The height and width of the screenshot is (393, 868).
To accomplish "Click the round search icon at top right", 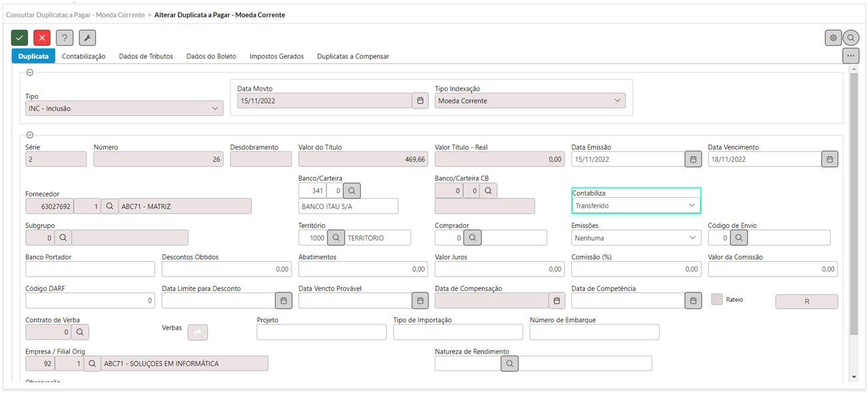I will click(x=851, y=38).
